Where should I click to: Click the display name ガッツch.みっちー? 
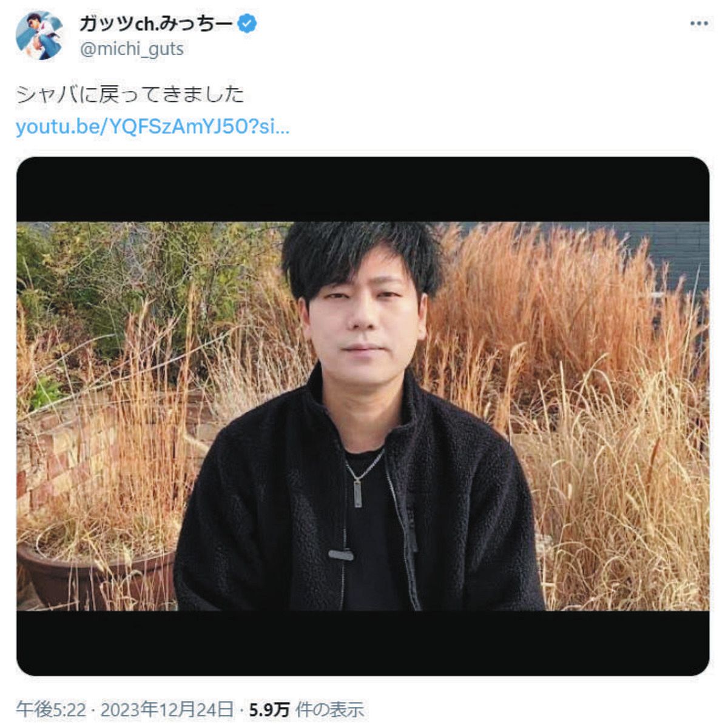(x=156, y=24)
